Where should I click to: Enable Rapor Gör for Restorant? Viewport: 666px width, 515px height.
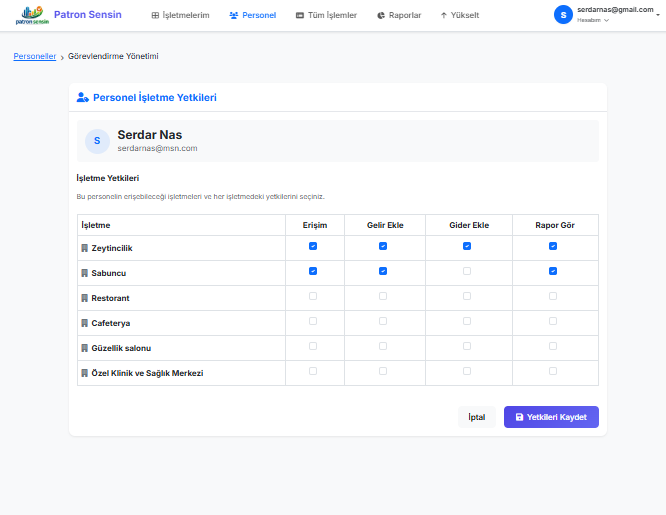pyautogui.click(x=553, y=296)
